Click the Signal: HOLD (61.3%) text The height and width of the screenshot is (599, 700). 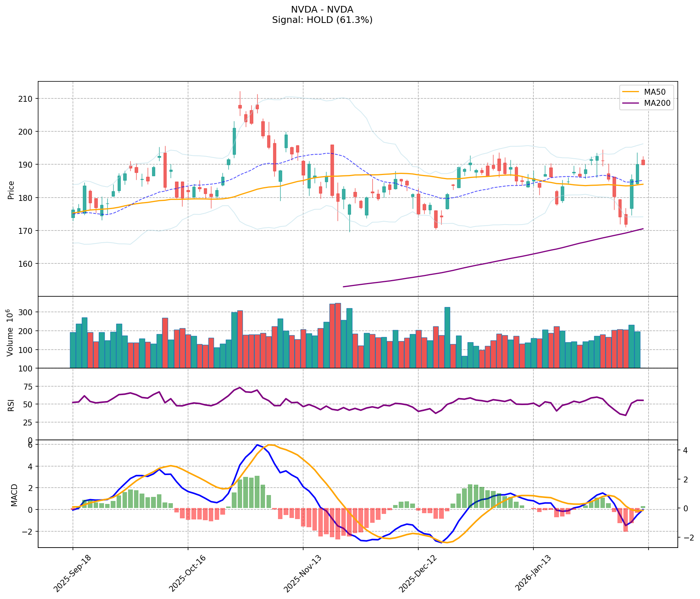(322, 20)
